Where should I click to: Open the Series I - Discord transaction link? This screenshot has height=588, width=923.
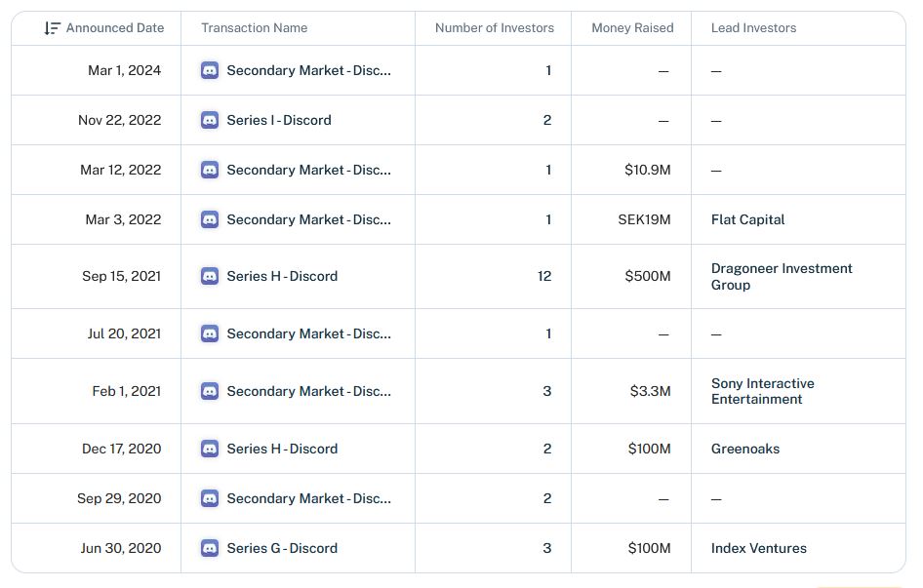coord(279,120)
